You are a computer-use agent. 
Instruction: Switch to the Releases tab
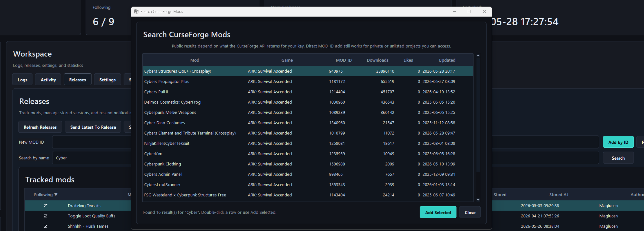pyautogui.click(x=78, y=80)
